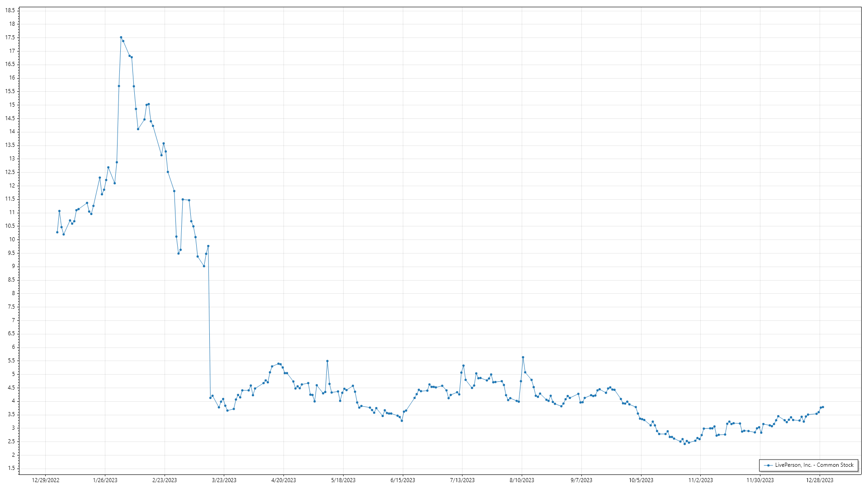Click the first data point of the series
This screenshot has height=488, width=868.
tap(57, 232)
